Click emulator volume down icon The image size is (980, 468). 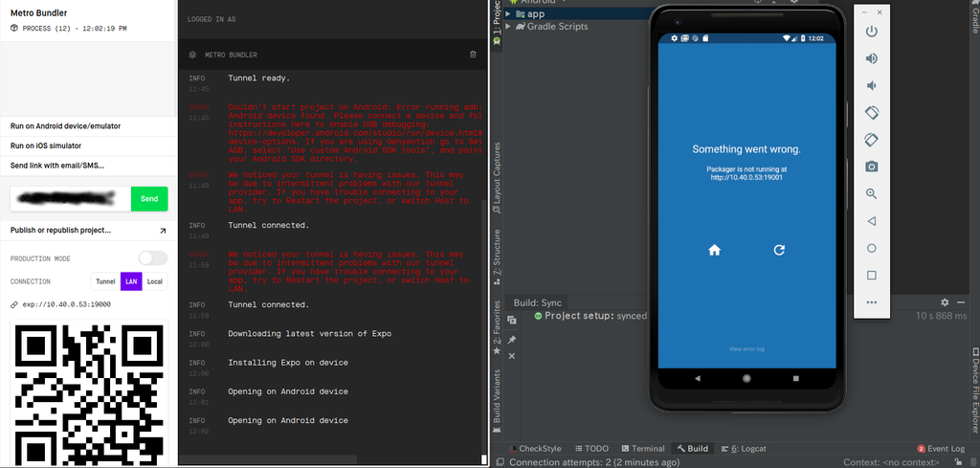pyautogui.click(x=871, y=85)
